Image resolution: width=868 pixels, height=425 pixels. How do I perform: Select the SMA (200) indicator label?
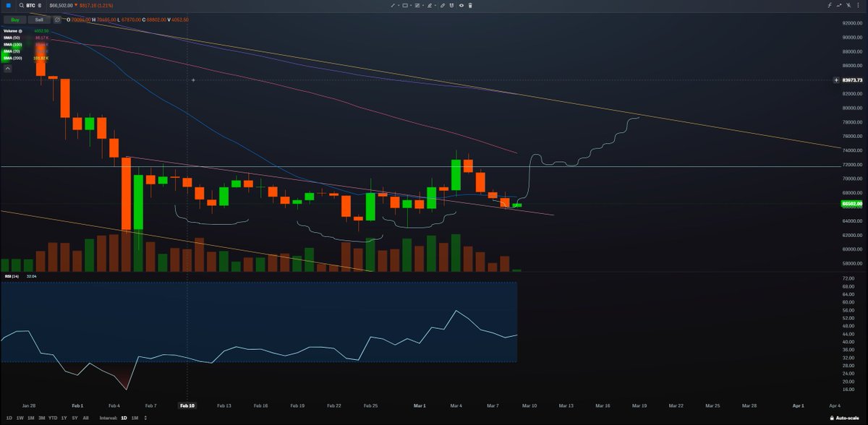(x=12, y=59)
